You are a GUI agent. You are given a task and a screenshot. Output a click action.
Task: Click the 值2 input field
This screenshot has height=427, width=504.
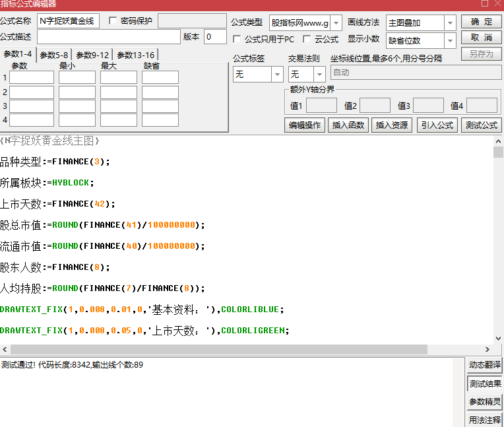[x=375, y=106]
